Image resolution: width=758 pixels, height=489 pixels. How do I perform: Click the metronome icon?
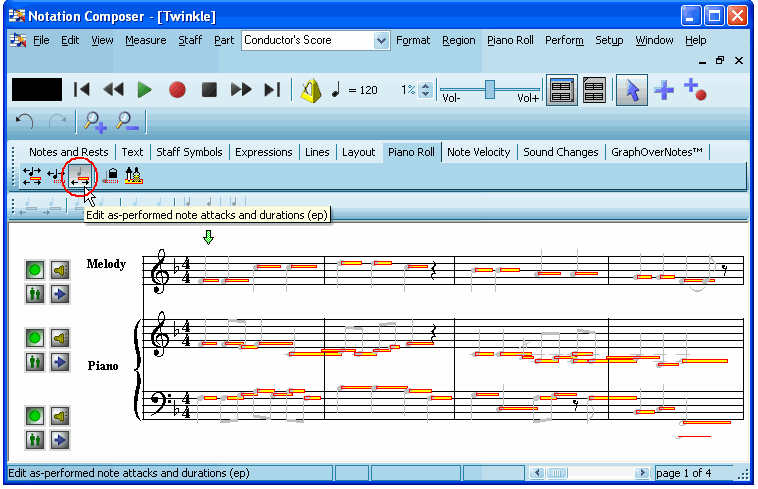311,90
